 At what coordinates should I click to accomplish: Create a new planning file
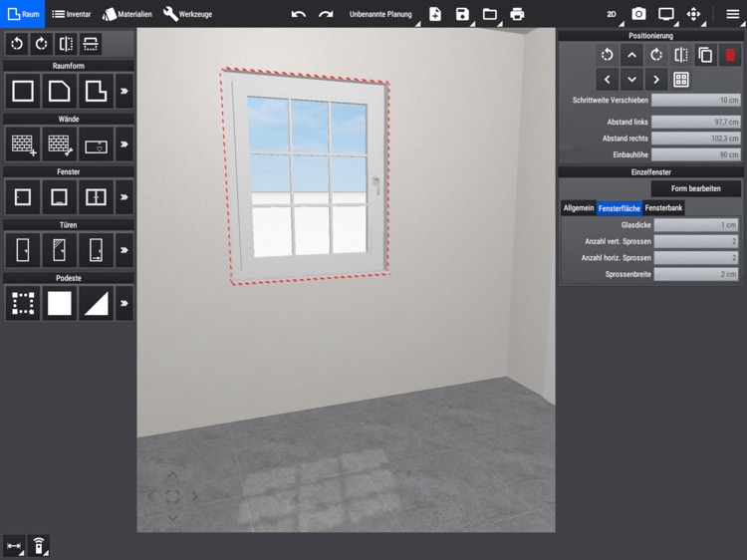coord(435,14)
